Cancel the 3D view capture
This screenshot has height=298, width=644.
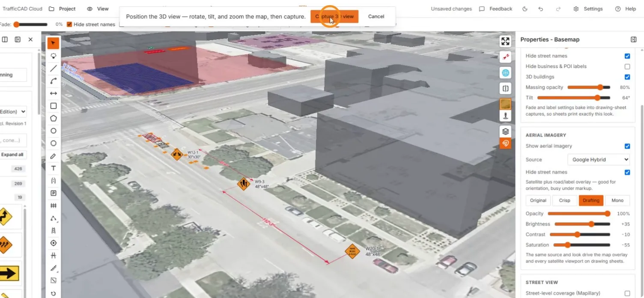click(376, 16)
